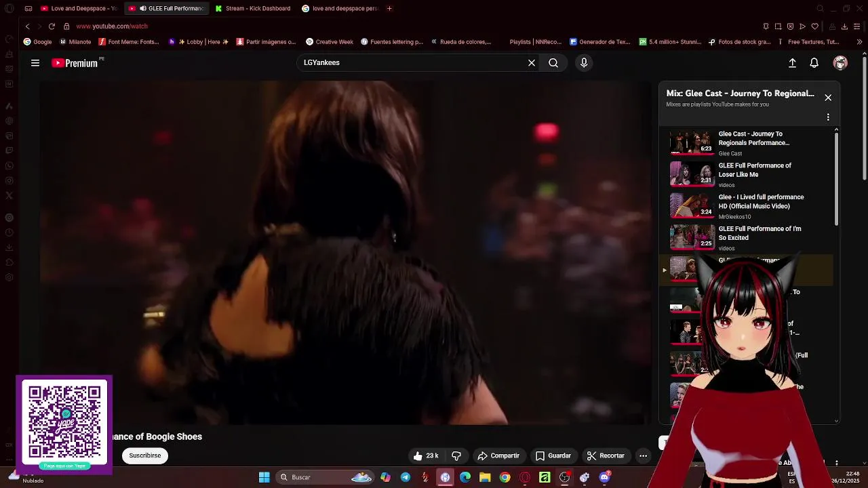Image resolution: width=868 pixels, height=488 pixels.
Task: Switch to love and deepspace Google tab
Action: (x=340, y=9)
